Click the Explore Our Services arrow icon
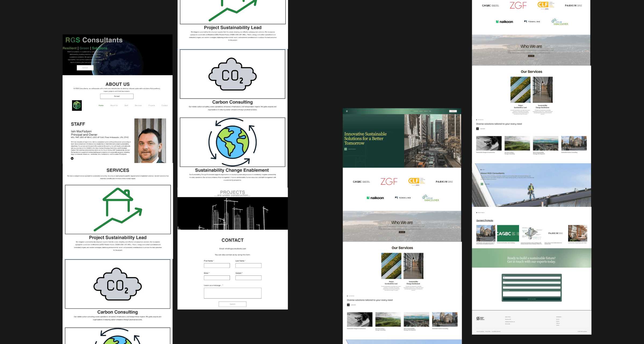 coord(346,149)
